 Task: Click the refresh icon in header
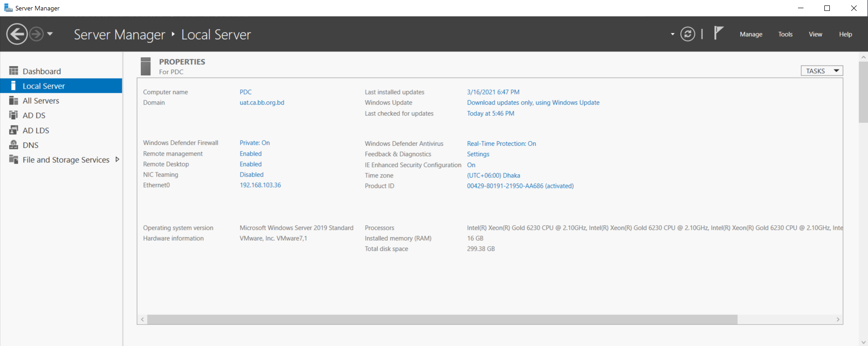(x=688, y=34)
